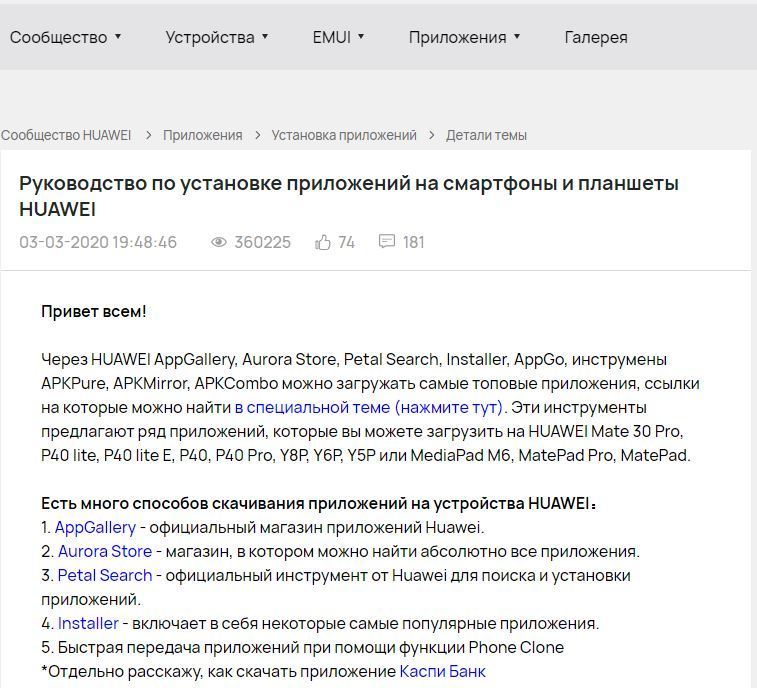Click the comments speech bubble icon
The width and height of the screenshot is (757, 688).
(387, 242)
